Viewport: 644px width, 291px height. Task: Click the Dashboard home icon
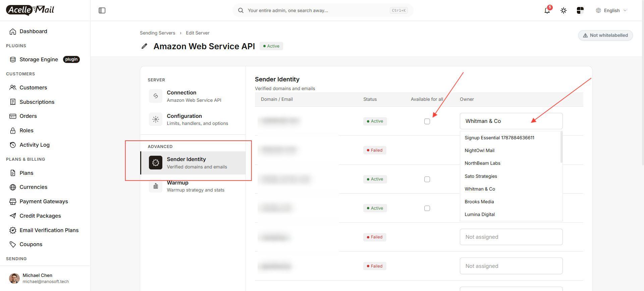[13, 31]
